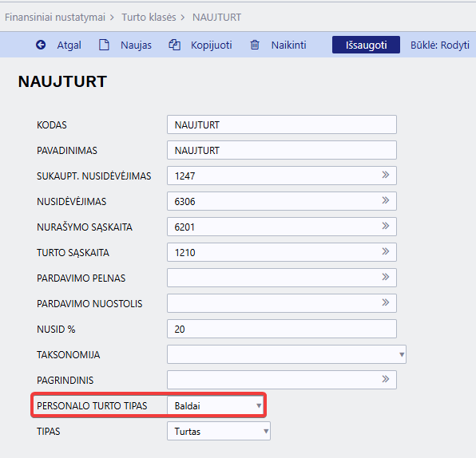
Task: Click the Naikinti text button
Action: tap(288, 45)
